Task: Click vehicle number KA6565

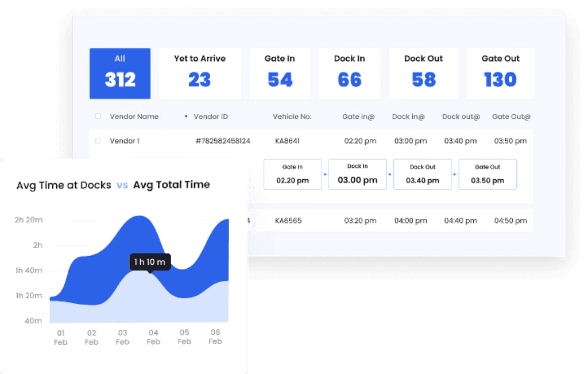Action: click(288, 221)
